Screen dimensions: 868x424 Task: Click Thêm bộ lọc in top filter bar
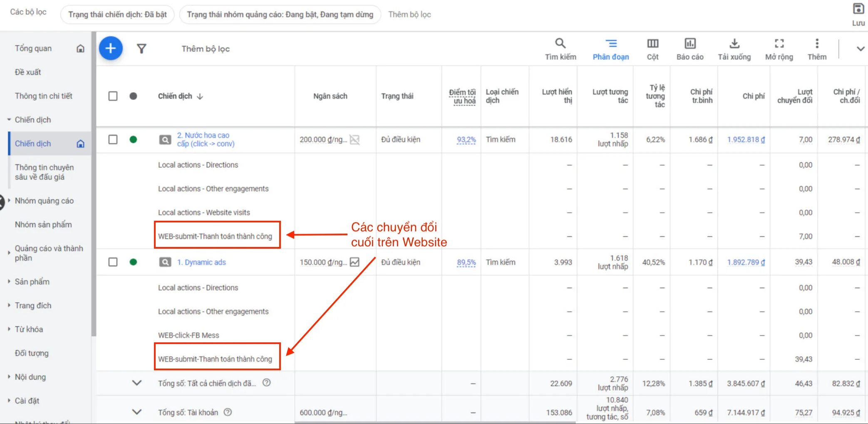(x=409, y=15)
